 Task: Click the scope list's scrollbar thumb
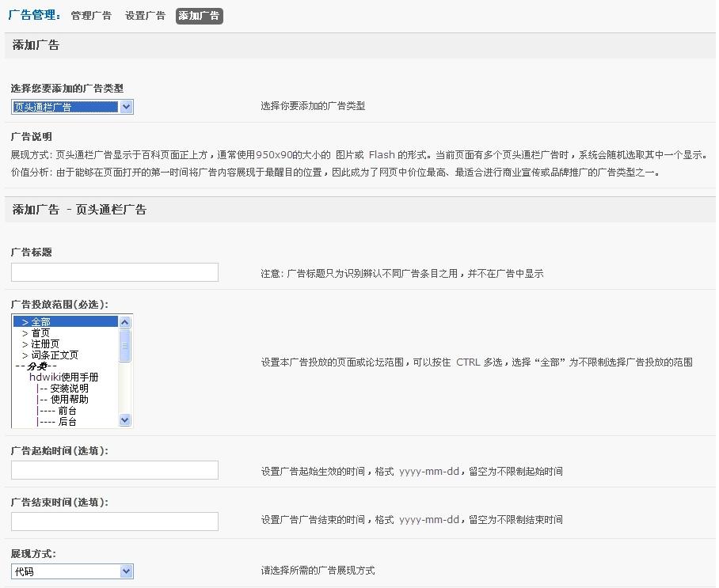pos(125,345)
